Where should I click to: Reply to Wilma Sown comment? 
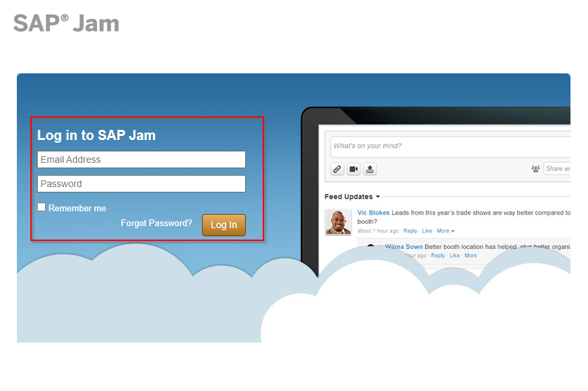438,256
